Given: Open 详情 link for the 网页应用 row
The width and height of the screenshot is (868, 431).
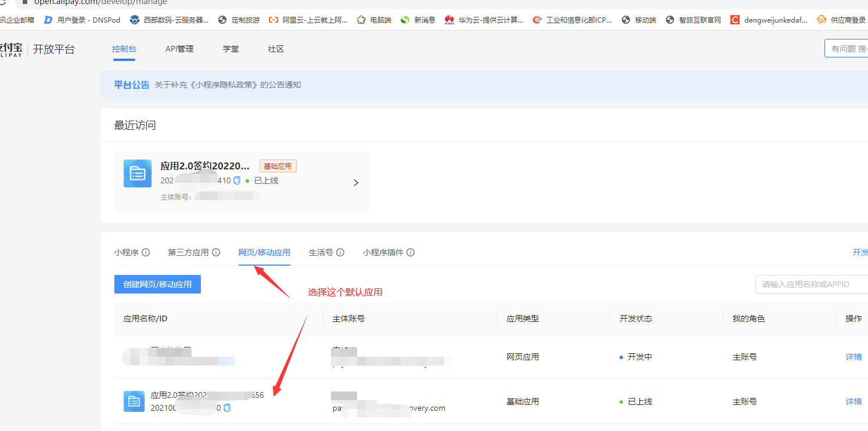Looking at the screenshot, I should [853, 357].
